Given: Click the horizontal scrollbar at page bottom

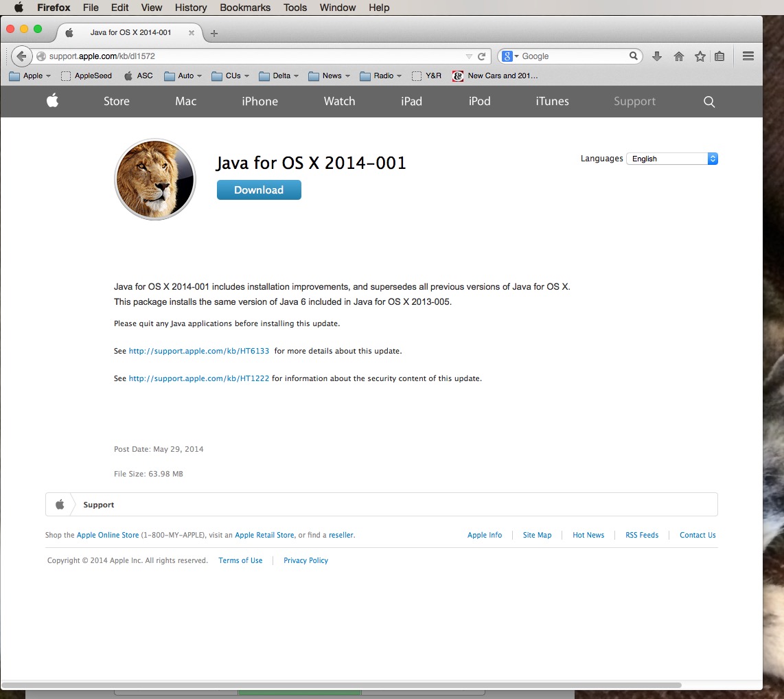Looking at the screenshot, I should click(x=341, y=685).
